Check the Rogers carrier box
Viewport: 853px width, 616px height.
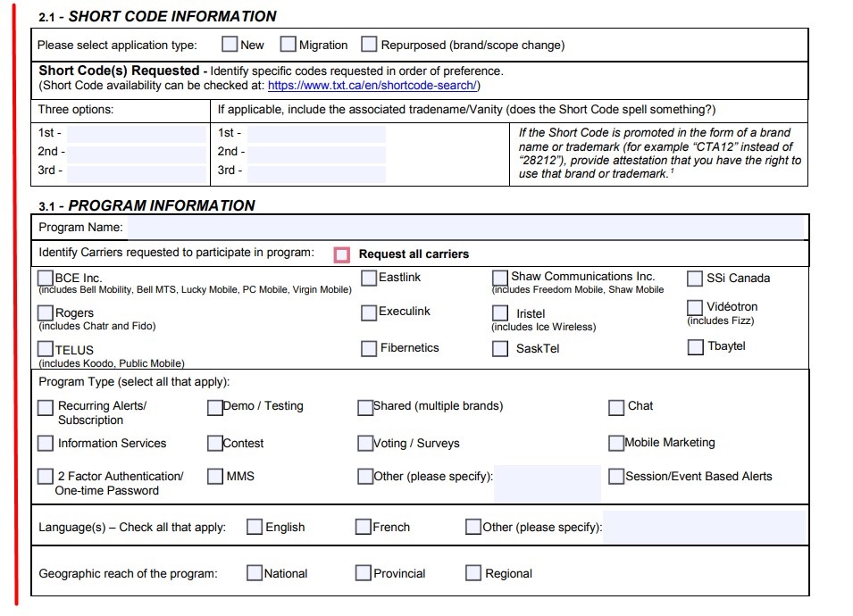click(46, 312)
